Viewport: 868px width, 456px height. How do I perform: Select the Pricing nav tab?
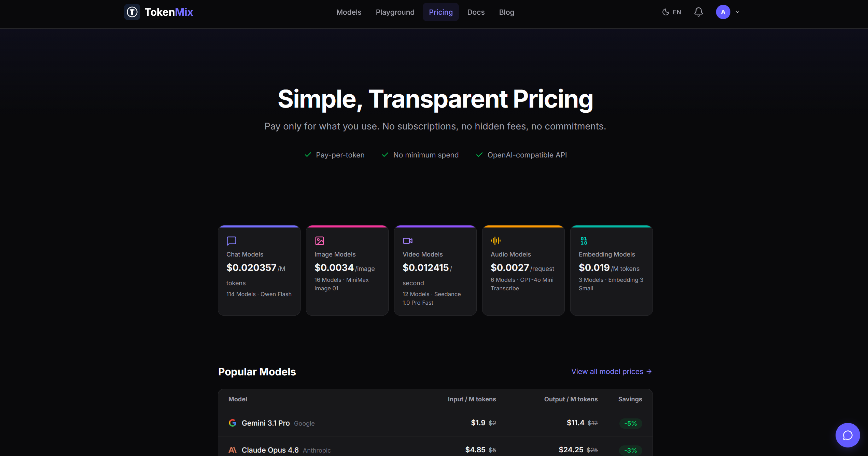click(440, 12)
